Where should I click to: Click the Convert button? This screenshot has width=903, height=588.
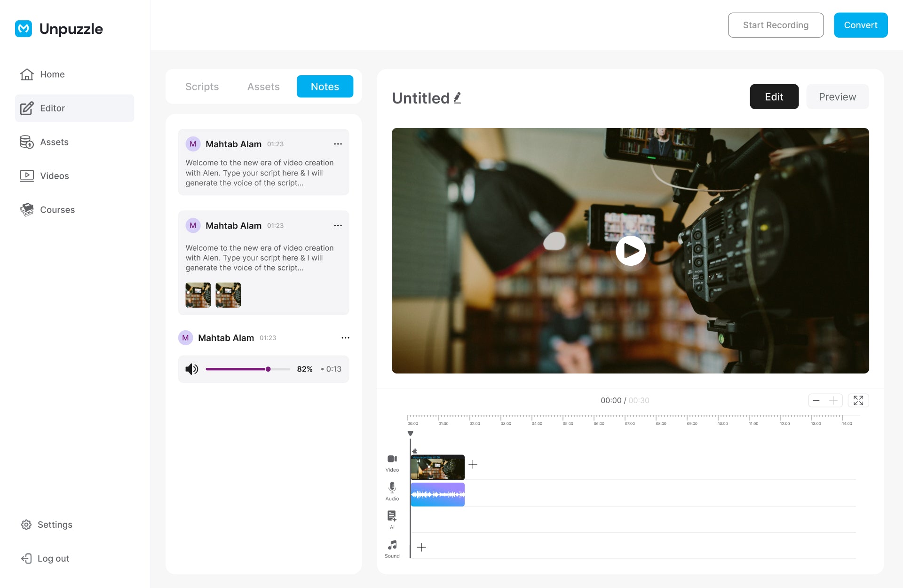[860, 25]
